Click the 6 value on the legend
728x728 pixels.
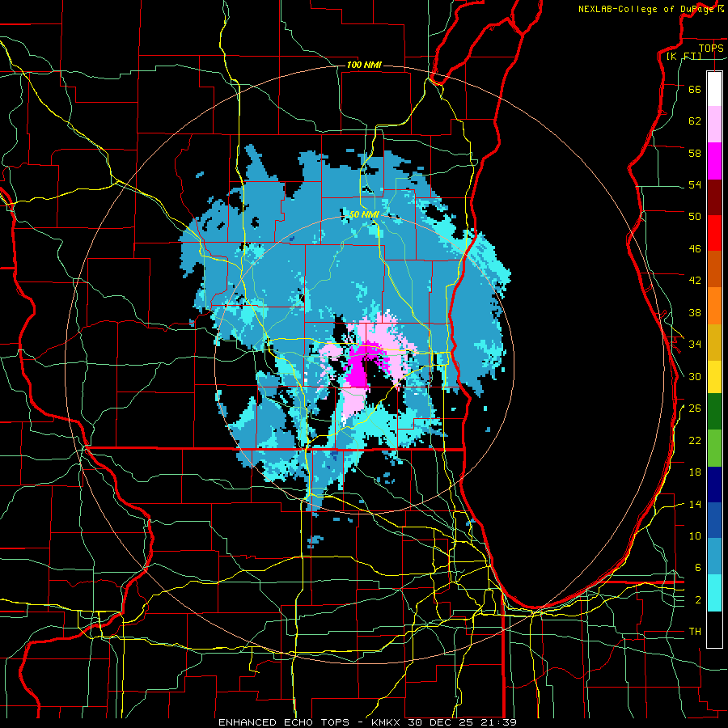(697, 568)
